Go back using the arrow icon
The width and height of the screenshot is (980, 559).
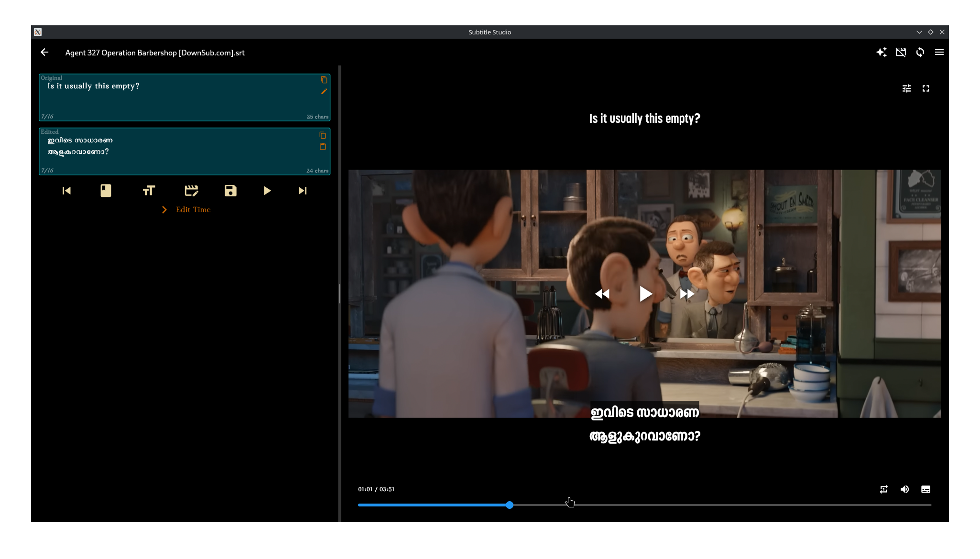(44, 52)
